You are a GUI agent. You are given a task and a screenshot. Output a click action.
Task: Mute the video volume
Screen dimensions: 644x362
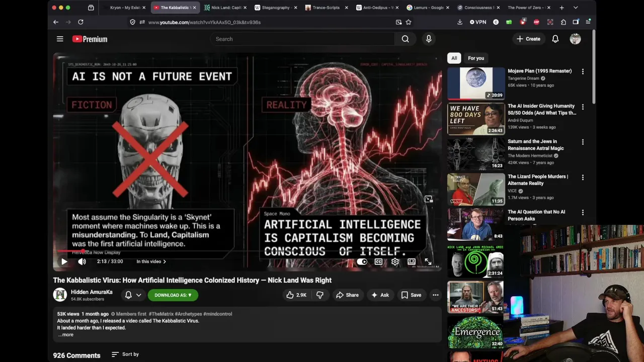point(82,261)
